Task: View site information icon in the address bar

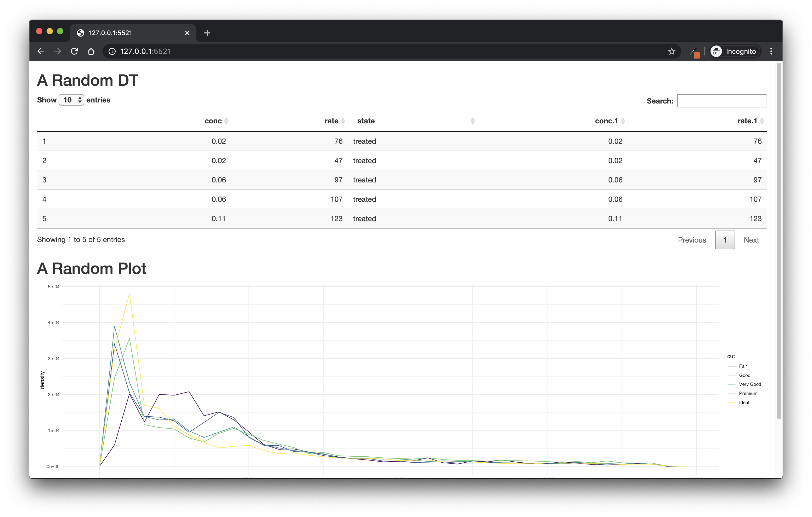Action: coord(112,51)
